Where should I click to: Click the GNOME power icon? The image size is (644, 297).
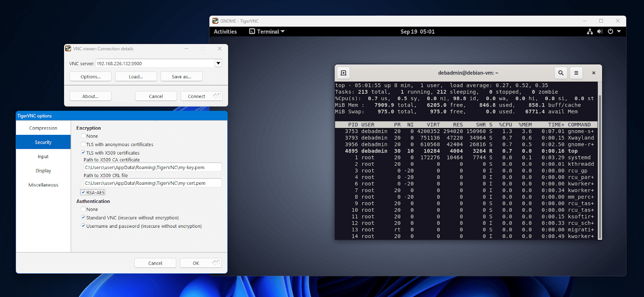coord(610,31)
